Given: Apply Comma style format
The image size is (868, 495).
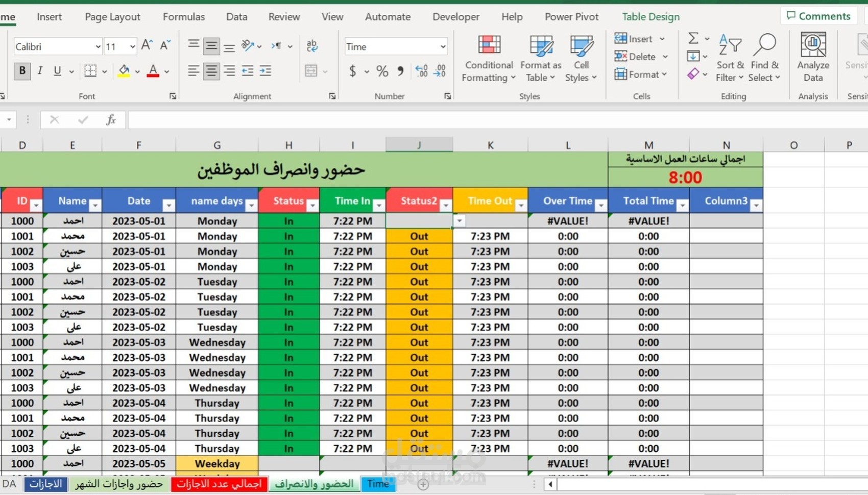Looking at the screenshot, I should click(x=400, y=71).
